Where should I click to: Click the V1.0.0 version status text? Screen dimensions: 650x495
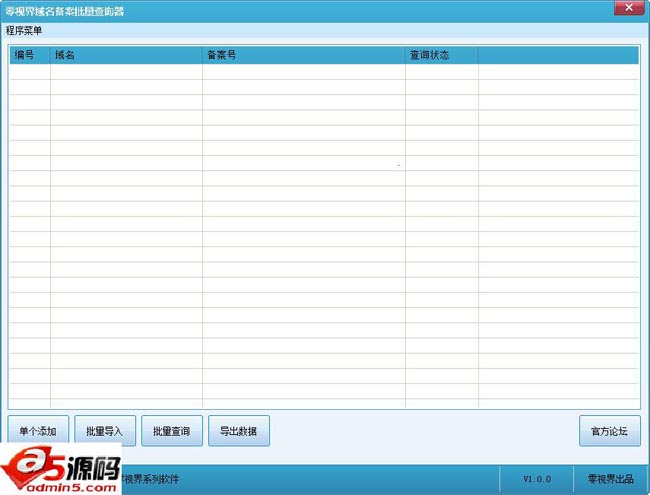(x=537, y=479)
